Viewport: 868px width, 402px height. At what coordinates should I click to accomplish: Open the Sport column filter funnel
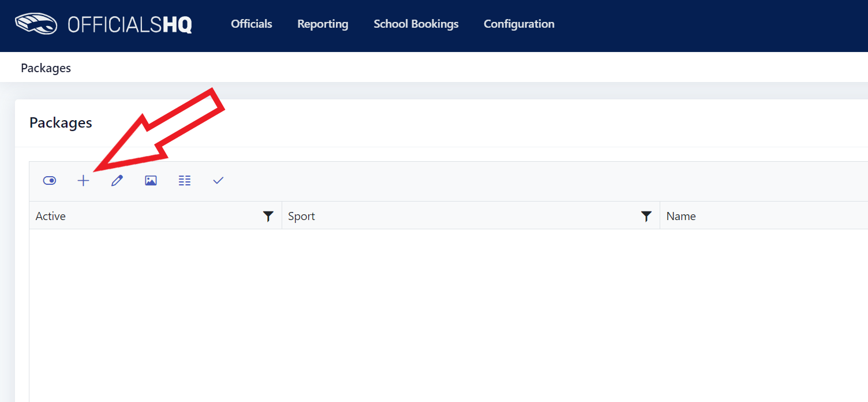(x=646, y=216)
